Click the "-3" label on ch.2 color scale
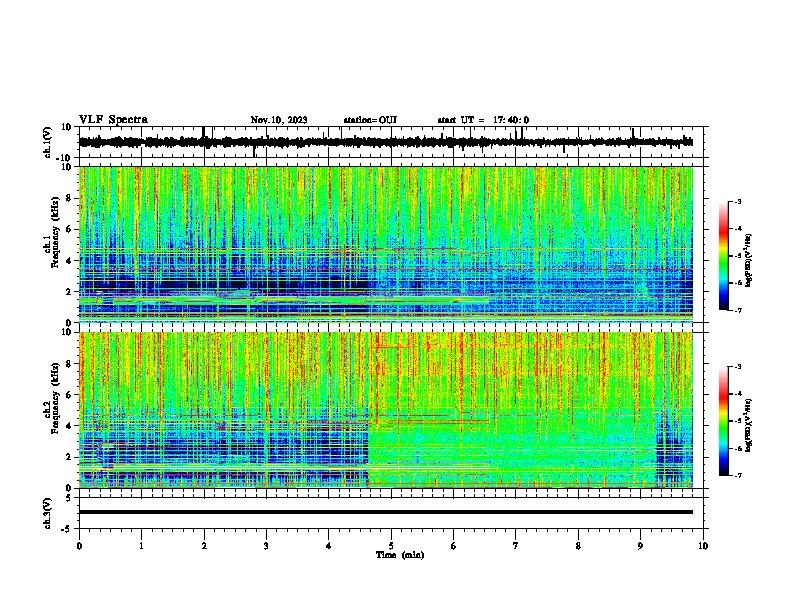Image resolution: width=792 pixels, height=612 pixels. point(738,367)
